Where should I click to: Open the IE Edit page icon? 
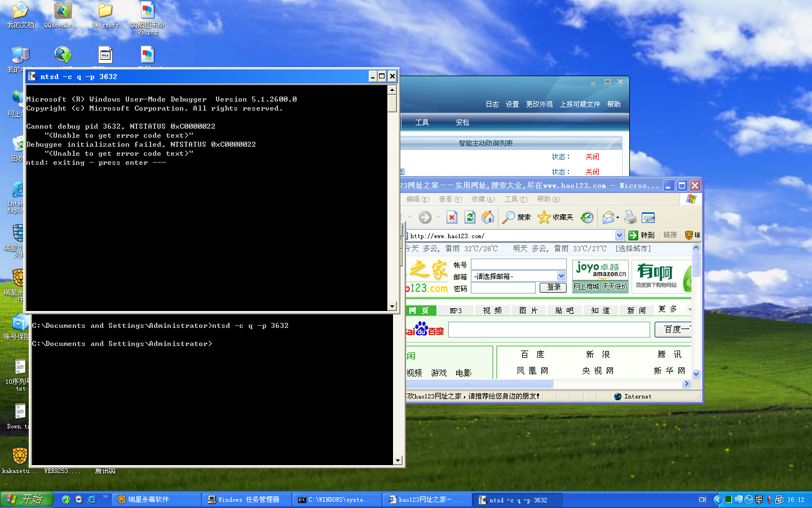[x=648, y=217]
